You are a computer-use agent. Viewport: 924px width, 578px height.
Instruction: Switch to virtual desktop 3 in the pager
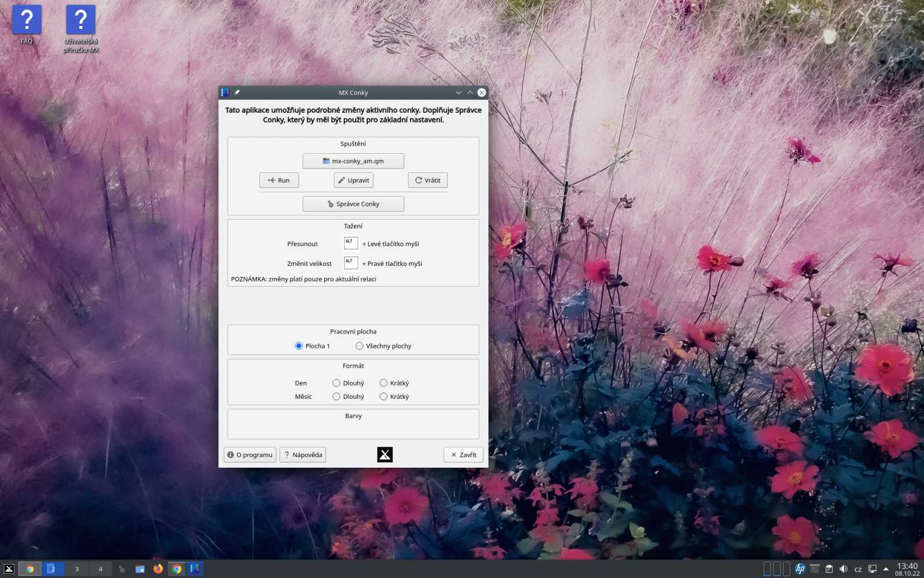(x=77, y=569)
